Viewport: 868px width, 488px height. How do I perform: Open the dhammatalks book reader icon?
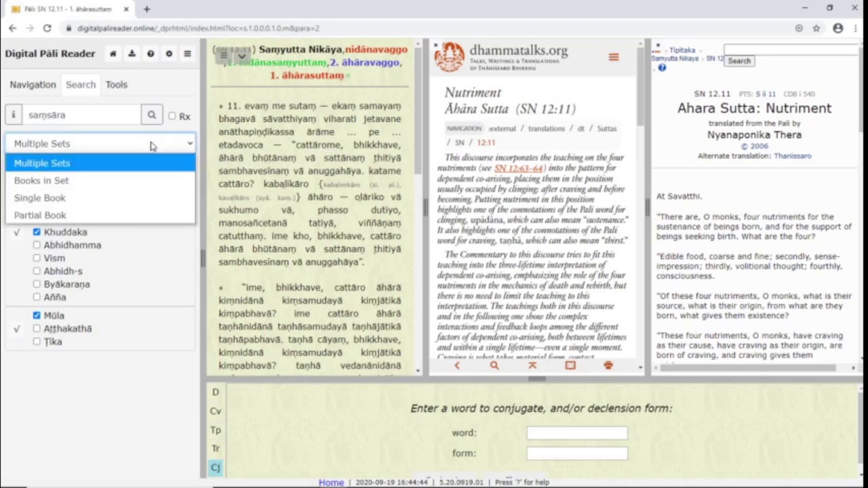click(570, 365)
